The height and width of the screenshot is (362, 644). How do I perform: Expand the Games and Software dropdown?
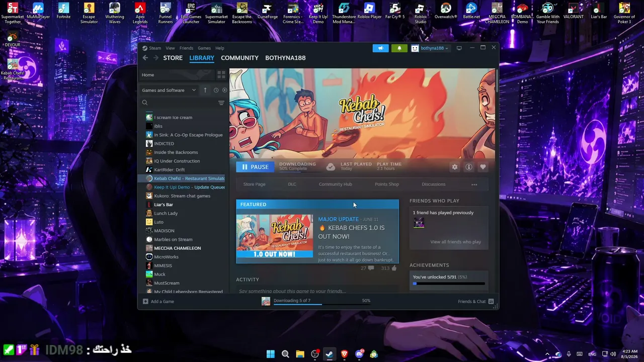pyautogui.click(x=169, y=90)
